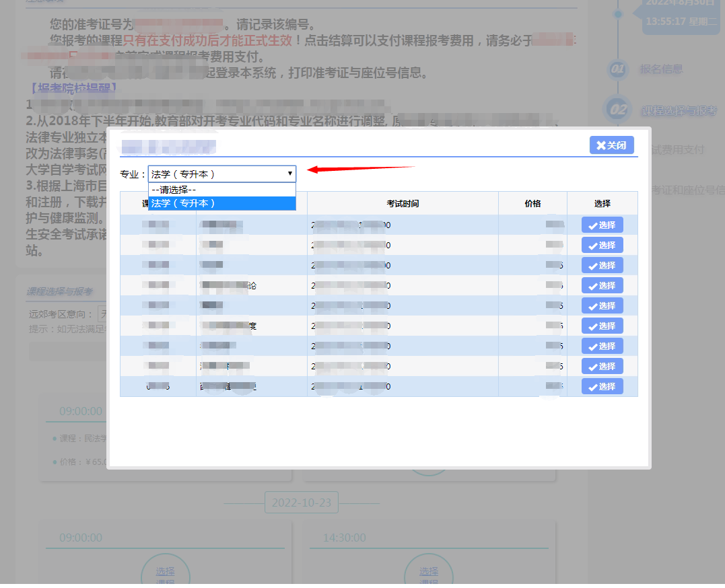Pick the seventh course row's 选择 checkmark
Image resolution: width=725 pixels, height=588 pixels.
point(602,346)
